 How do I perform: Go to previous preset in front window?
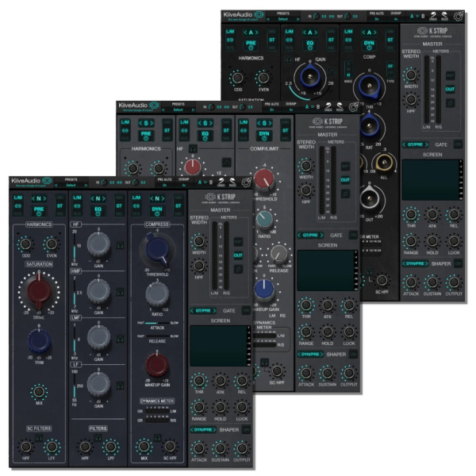point(56,185)
